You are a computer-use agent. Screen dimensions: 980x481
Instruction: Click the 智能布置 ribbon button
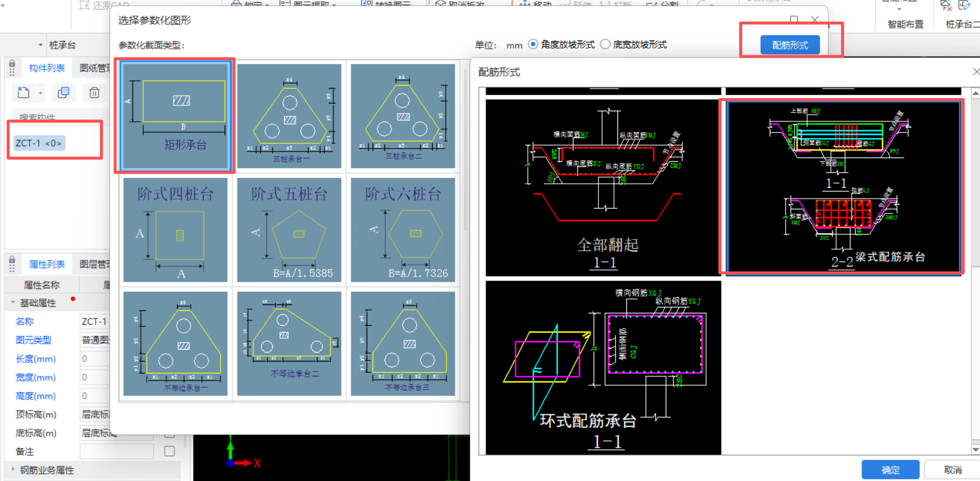coord(905,24)
